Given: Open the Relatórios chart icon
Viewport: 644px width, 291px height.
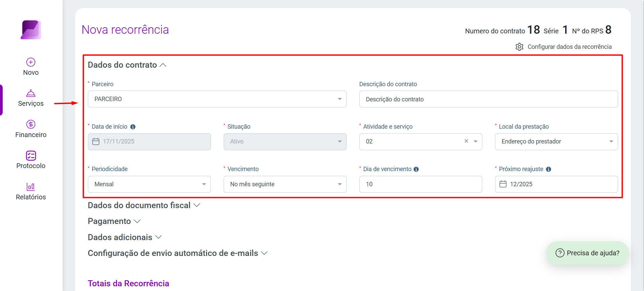Looking at the screenshot, I should (31, 187).
